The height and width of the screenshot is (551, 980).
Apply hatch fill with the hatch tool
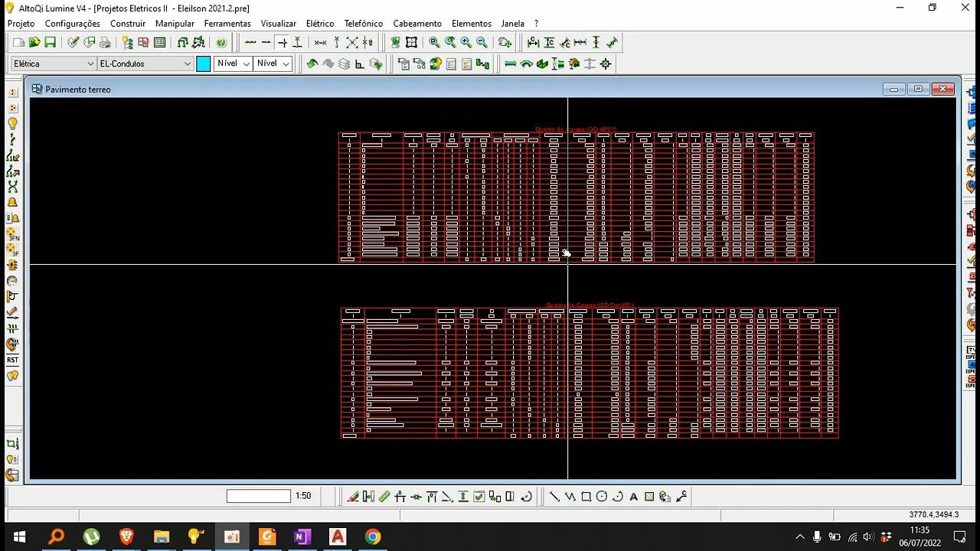pyautogui.click(x=649, y=496)
